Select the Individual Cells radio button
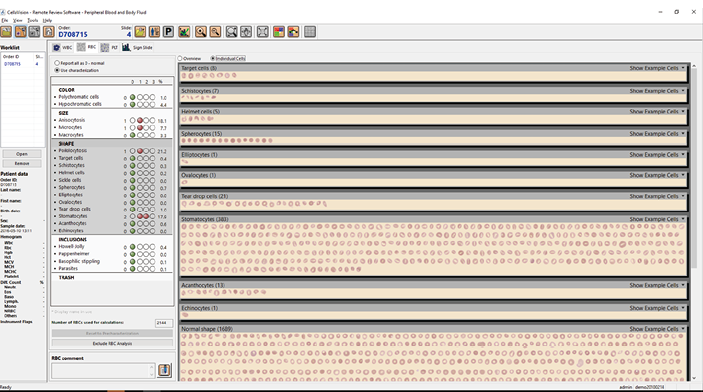703x392 pixels. [x=213, y=58]
